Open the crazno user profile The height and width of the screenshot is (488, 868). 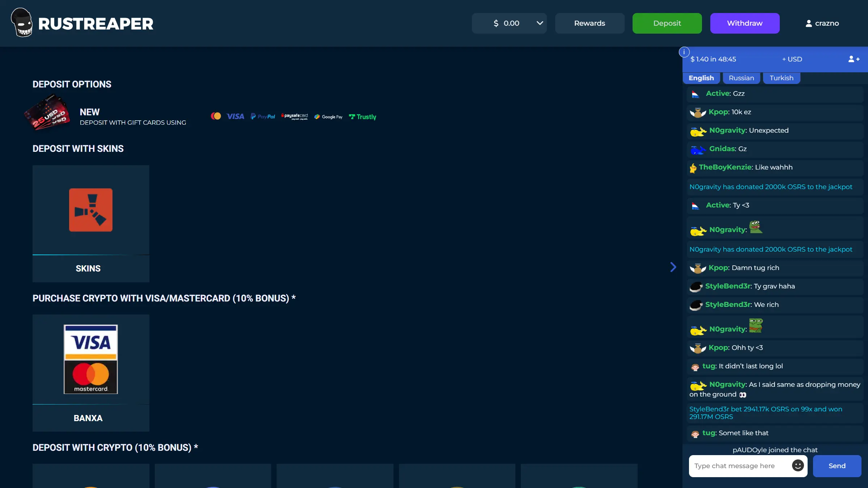pyautogui.click(x=822, y=23)
